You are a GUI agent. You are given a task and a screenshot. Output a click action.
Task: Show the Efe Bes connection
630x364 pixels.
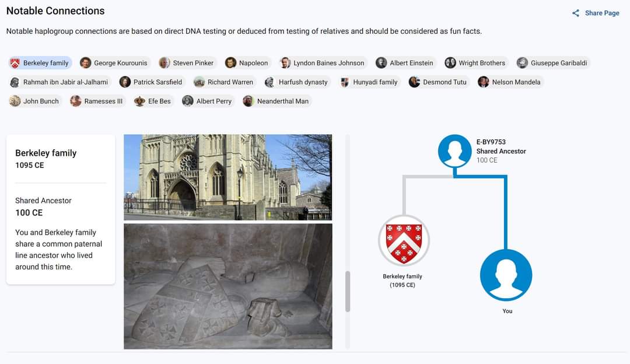153,101
